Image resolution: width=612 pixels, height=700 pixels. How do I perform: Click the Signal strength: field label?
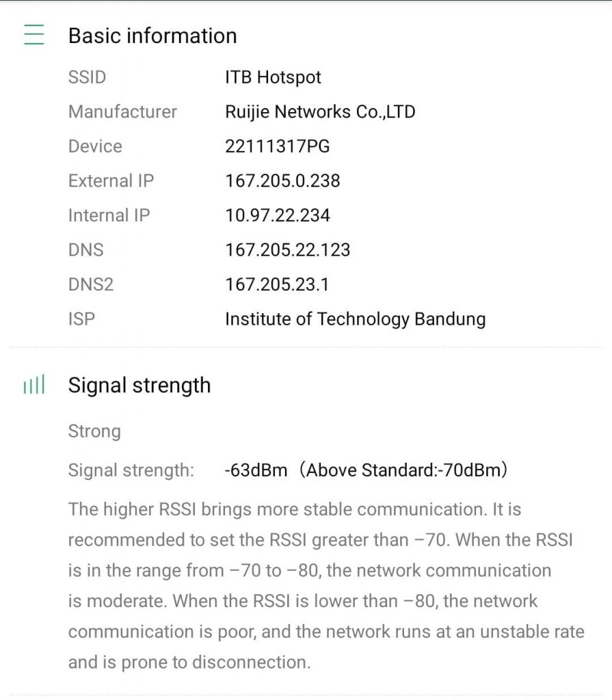coord(131,470)
